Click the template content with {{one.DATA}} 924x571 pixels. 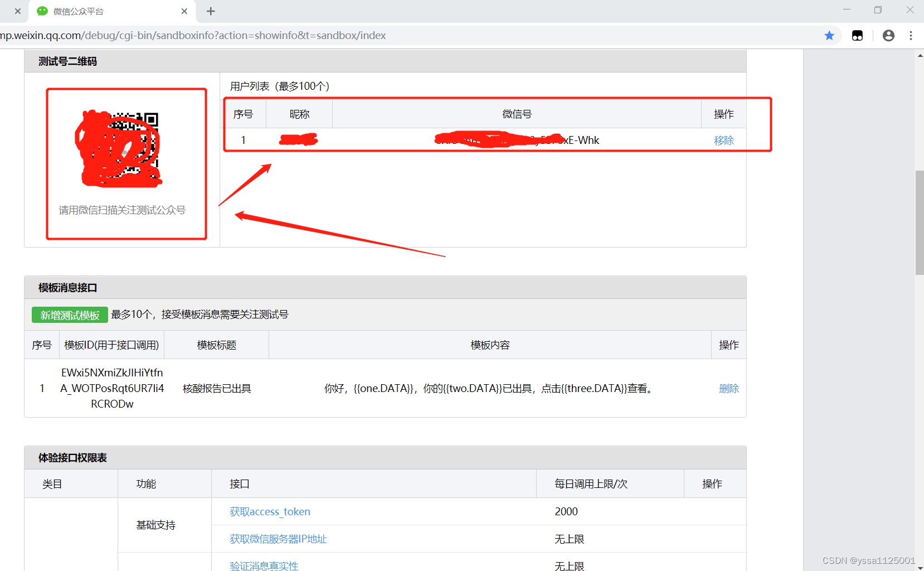pyautogui.click(x=489, y=389)
